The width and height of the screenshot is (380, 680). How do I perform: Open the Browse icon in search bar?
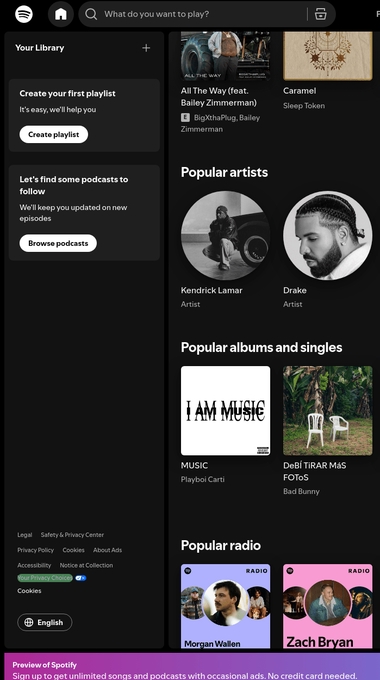click(x=321, y=14)
